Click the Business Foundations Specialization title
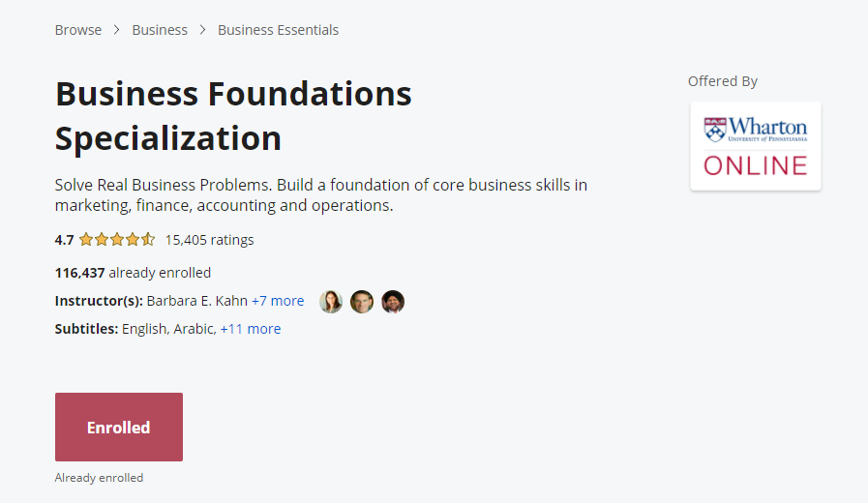The width and height of the screenshot is (868, 503). pyautogui.click(x=233, y=116)
